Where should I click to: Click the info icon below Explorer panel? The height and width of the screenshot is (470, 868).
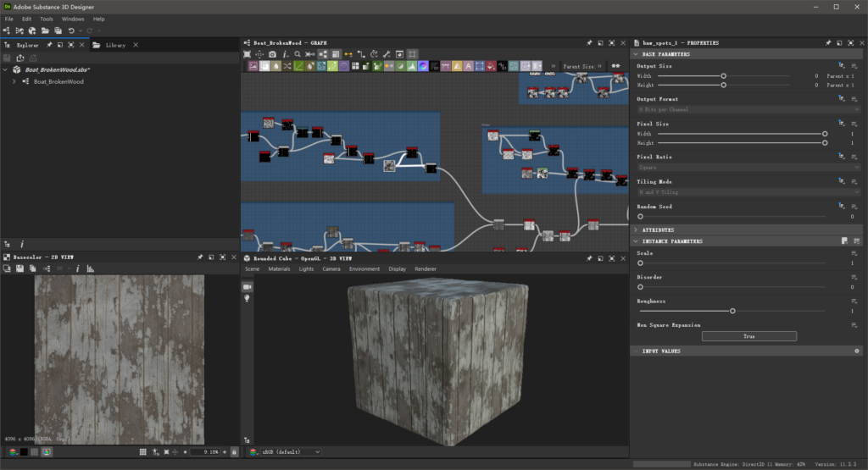click(x=22, y=244)
